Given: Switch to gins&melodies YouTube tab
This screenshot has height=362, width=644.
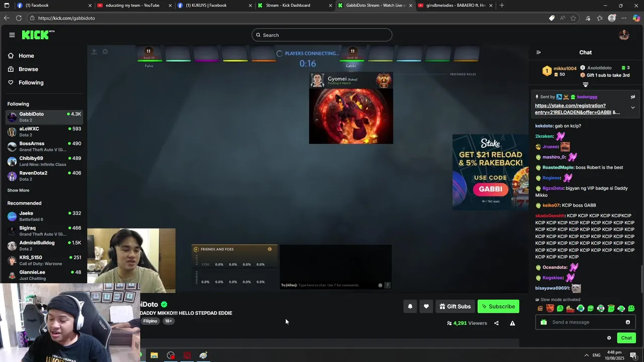Looking at the screenshot, I should pyautogui.click(x=455, y=6).
